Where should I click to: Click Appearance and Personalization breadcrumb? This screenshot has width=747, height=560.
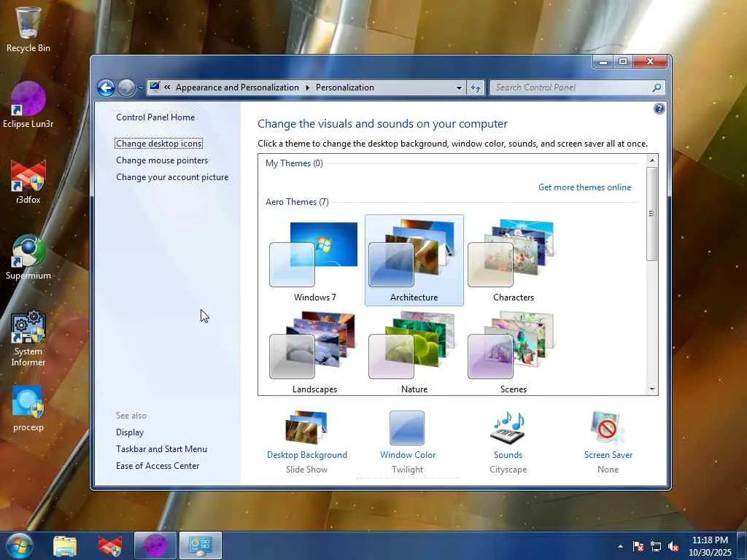(237, 87)
